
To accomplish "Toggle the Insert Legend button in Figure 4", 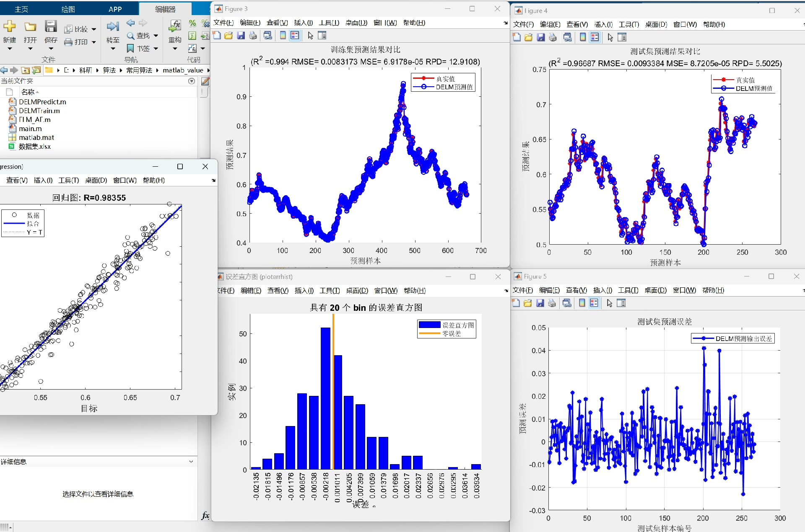I will (595, 37).
